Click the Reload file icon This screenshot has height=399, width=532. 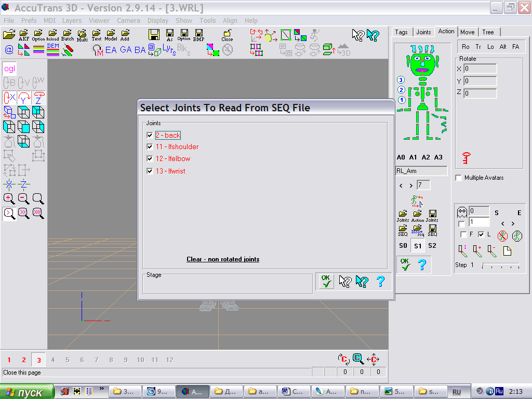[52, 35]
